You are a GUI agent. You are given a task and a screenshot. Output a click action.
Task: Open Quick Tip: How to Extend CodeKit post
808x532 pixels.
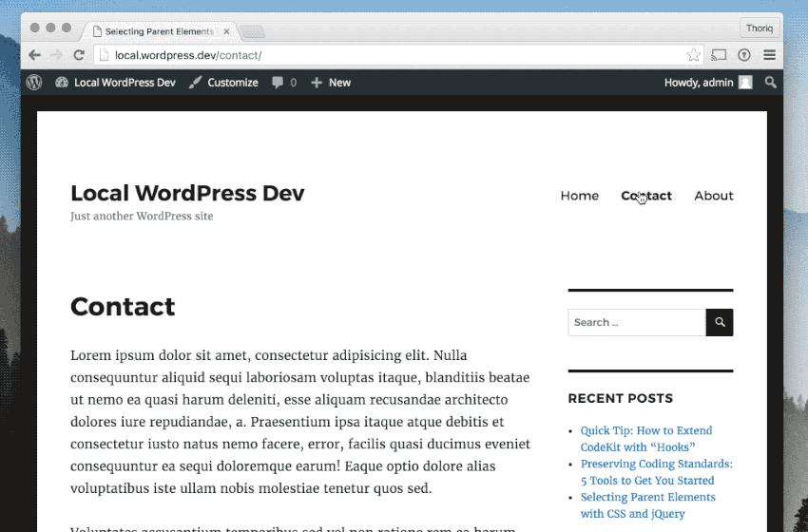coord(647,439)
